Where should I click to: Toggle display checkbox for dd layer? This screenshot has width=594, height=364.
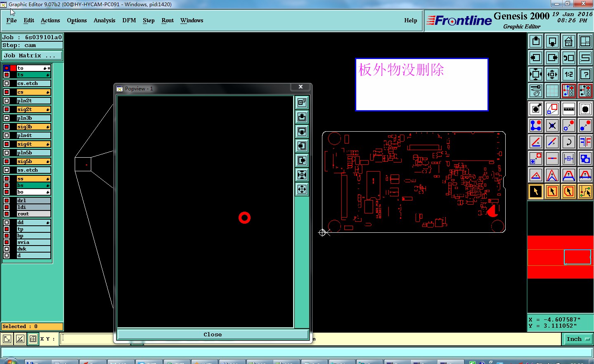(x=7, y=222)
